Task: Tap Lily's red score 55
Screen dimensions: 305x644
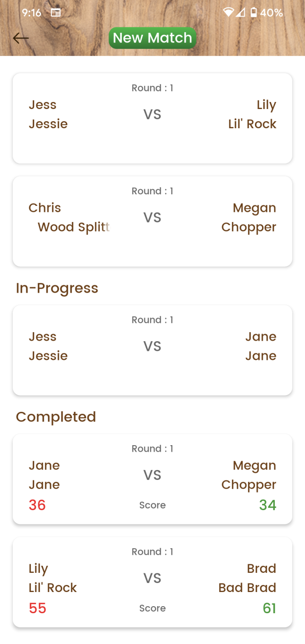Action: 37,608
